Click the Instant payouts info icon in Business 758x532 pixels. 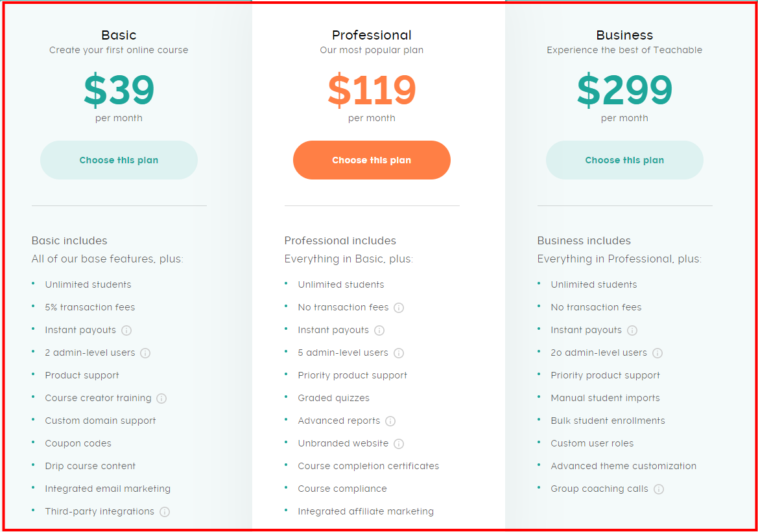[x=632, y=330]
